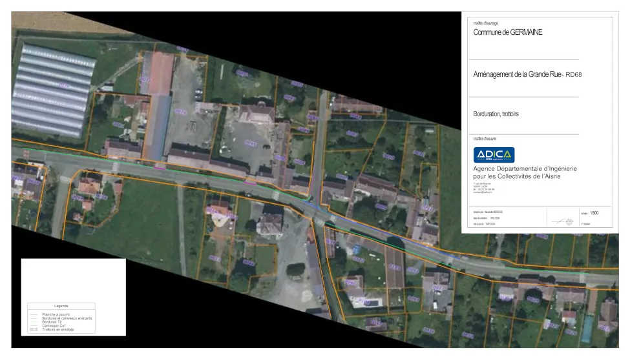Click the maître d'ouvrage label
This screenshot has height=364, width=630.
pos(485,23)
